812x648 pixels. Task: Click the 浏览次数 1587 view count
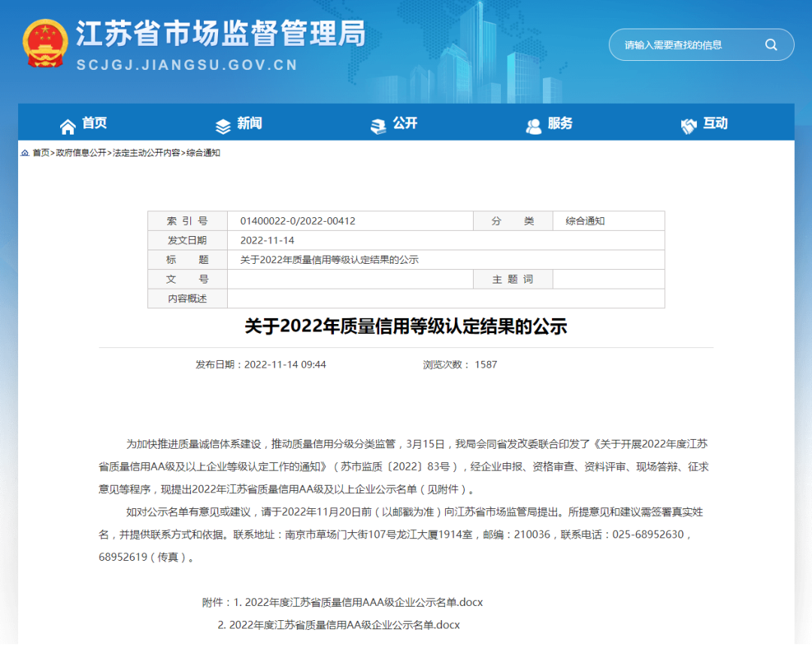[x=460, y=365]
